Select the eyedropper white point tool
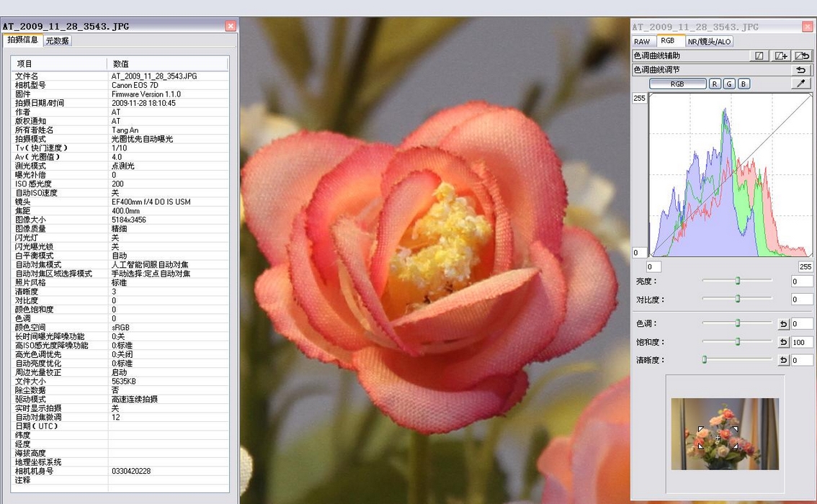 click(801, 84)
